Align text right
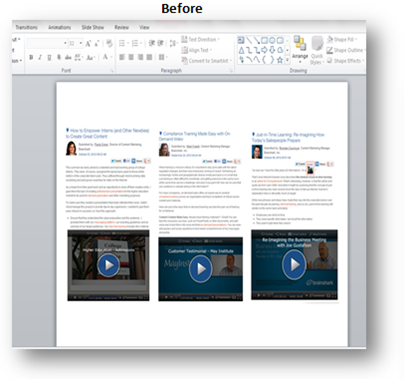 140,57
